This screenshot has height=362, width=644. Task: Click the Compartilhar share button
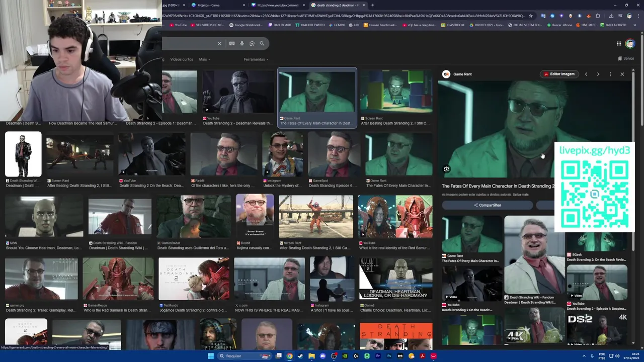click(x=487, y=205)
